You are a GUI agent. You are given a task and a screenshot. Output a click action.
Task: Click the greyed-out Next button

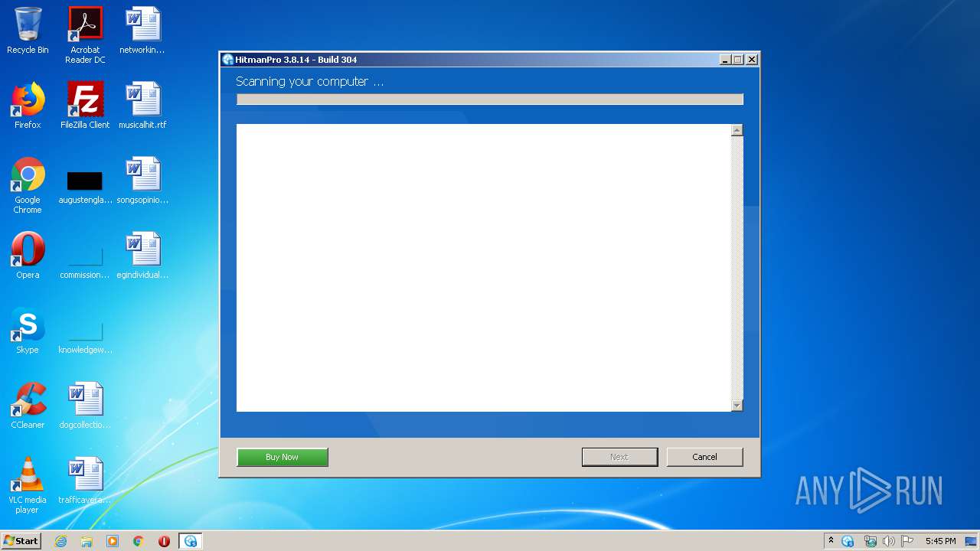[619, 457]
